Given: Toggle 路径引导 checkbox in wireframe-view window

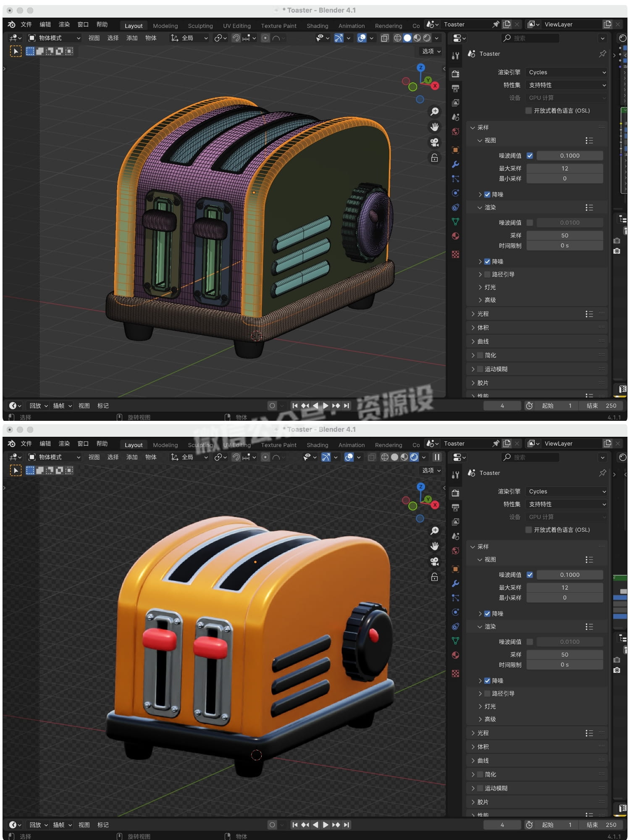Looking at the screenshot, I should [487, 274].
